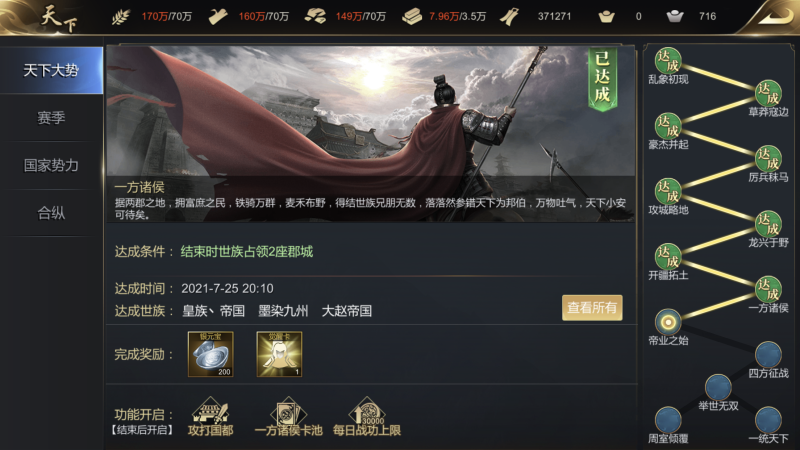Click the 查看所有 button
Image resolution: width=800 pixels, height=450 pixels.
pyautogui.click(x=592, y=308)
